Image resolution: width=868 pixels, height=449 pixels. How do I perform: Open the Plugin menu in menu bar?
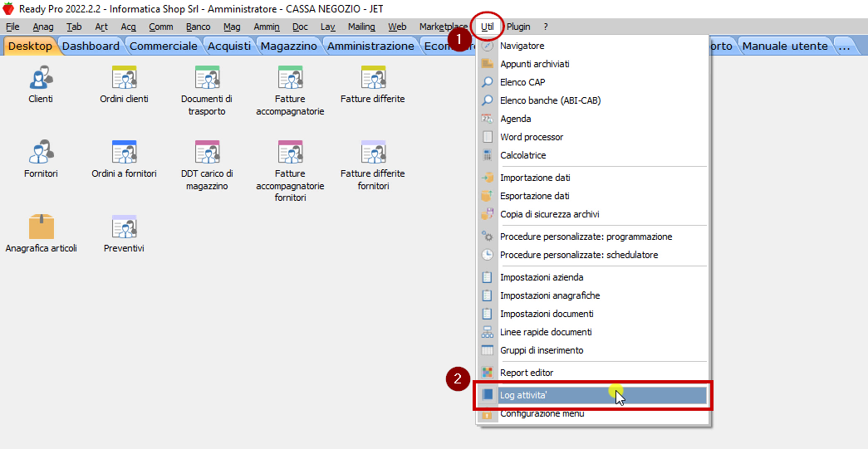(x=518, y=27)
